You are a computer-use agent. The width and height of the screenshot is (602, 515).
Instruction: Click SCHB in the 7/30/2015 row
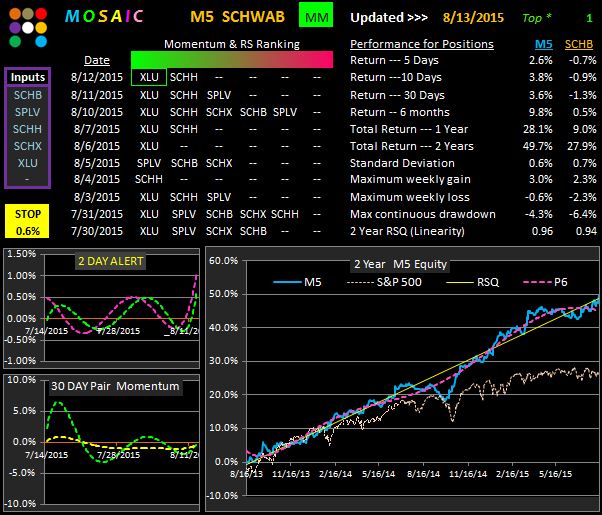point(253,231)
